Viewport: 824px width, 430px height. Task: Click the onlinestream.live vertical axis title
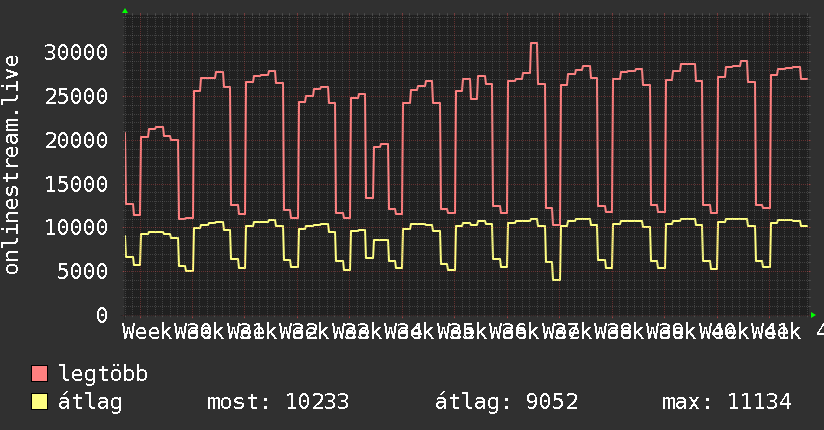pyautogui.click(x=12, y=165)
